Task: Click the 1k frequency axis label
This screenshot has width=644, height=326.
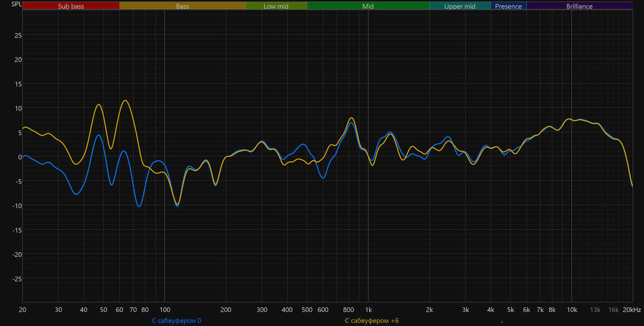Action: pos(368,310)
